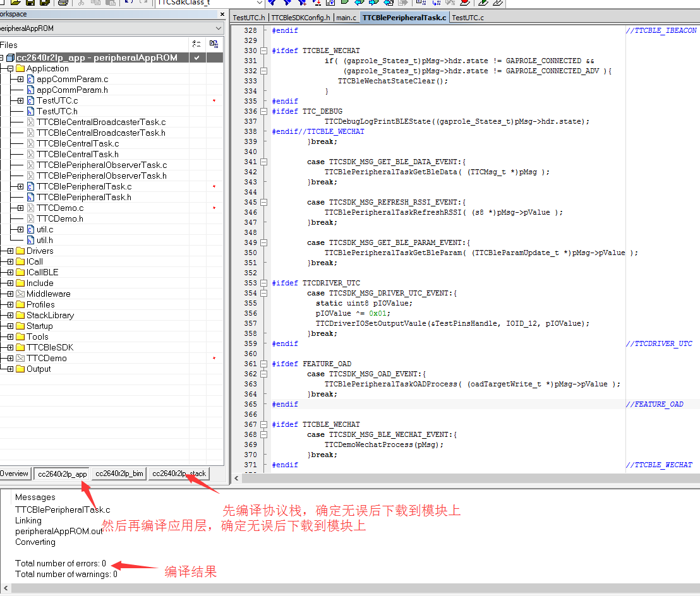This screenshot has height=596, width=700.
Task: Click excluded TTCBleCentralBroadcasterTask.c file icon
Action: click(x=30, y=122)
